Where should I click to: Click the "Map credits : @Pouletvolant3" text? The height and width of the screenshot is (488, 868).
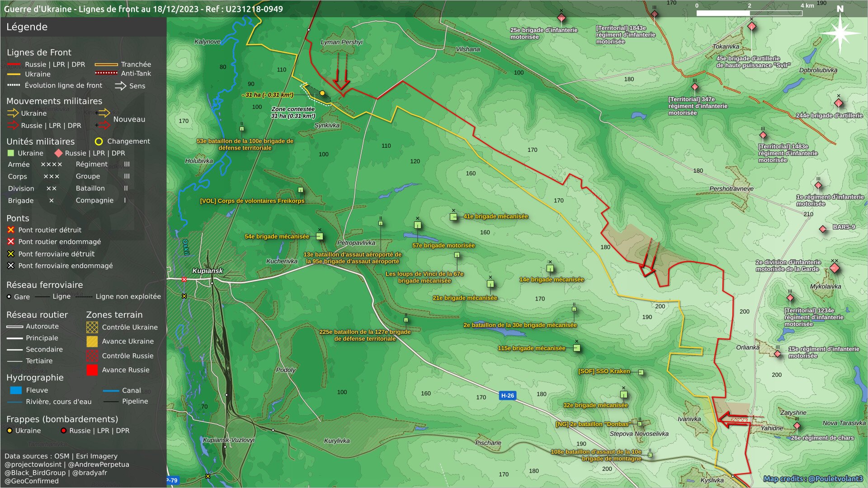[x=813, y=479]
